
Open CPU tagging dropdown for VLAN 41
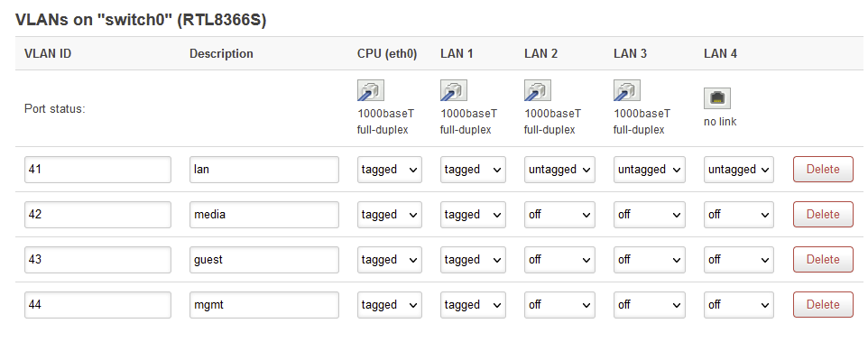coord(390,170)
